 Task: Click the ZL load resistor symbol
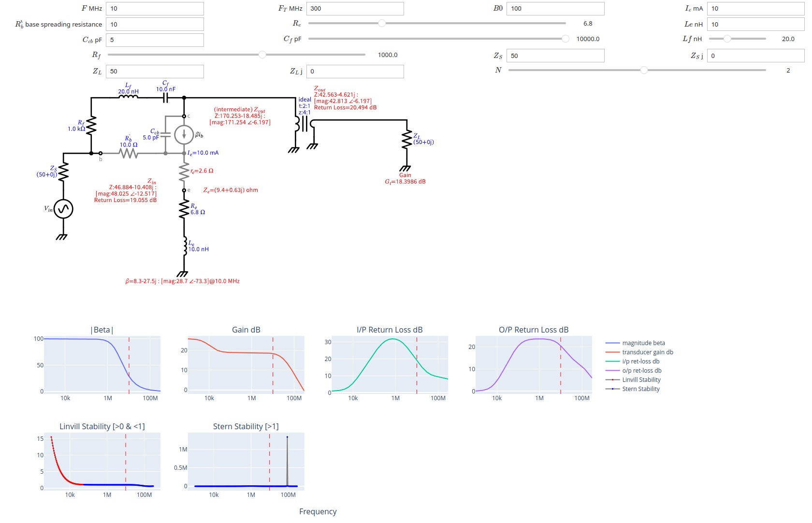coord(406,139)
